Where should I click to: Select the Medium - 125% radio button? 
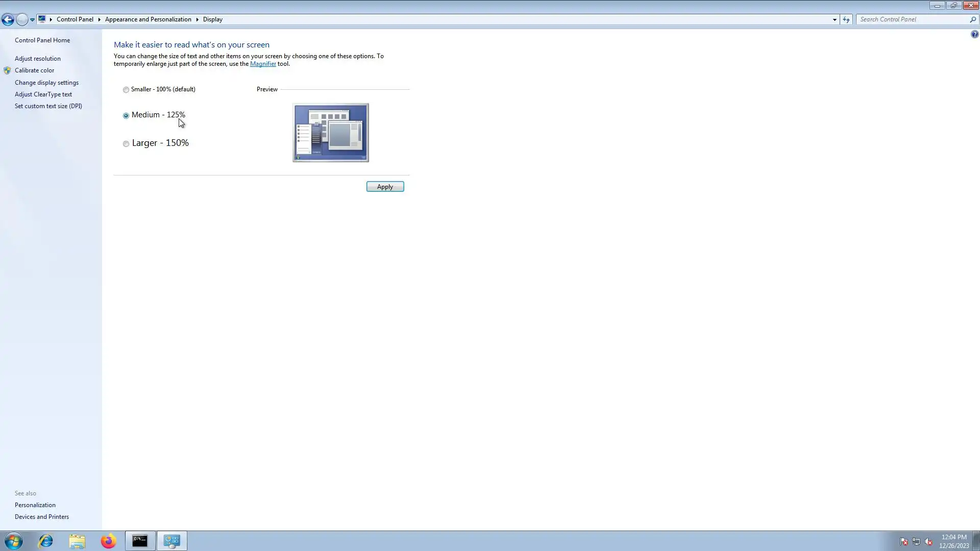pos(126,116)
